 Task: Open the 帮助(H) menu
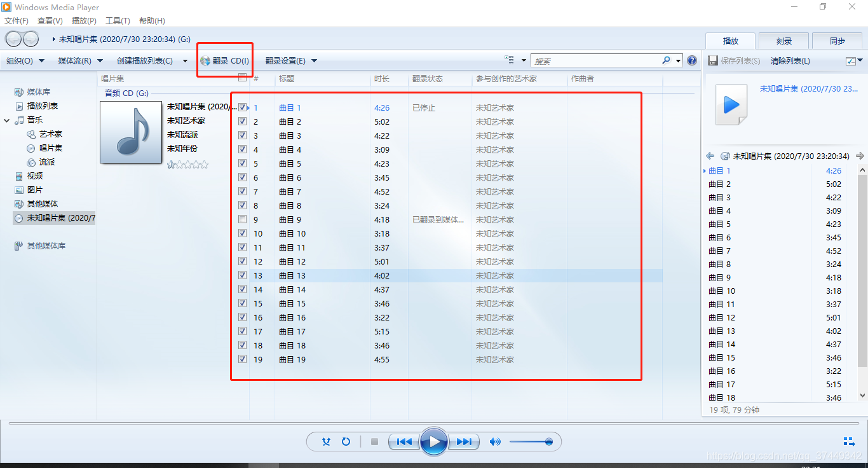pos(152,21)
